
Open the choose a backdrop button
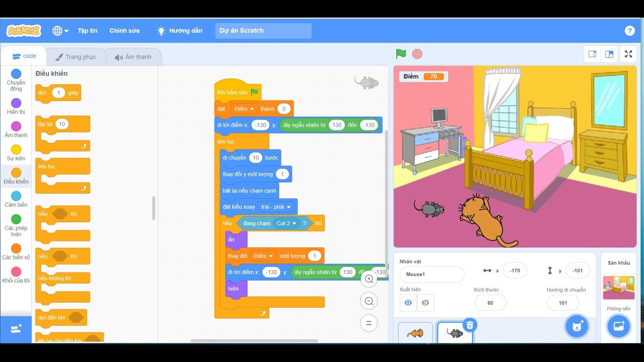click(x=618, y=326)
